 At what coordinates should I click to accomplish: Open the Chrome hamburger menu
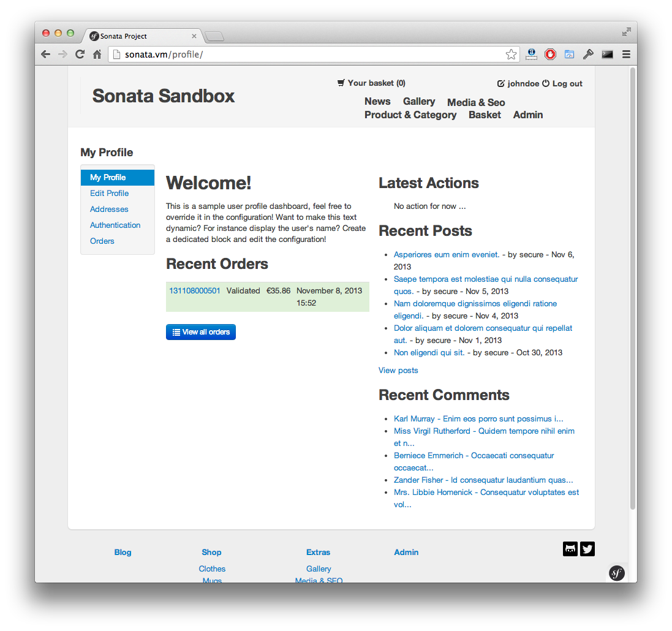(x=626, y=55)
